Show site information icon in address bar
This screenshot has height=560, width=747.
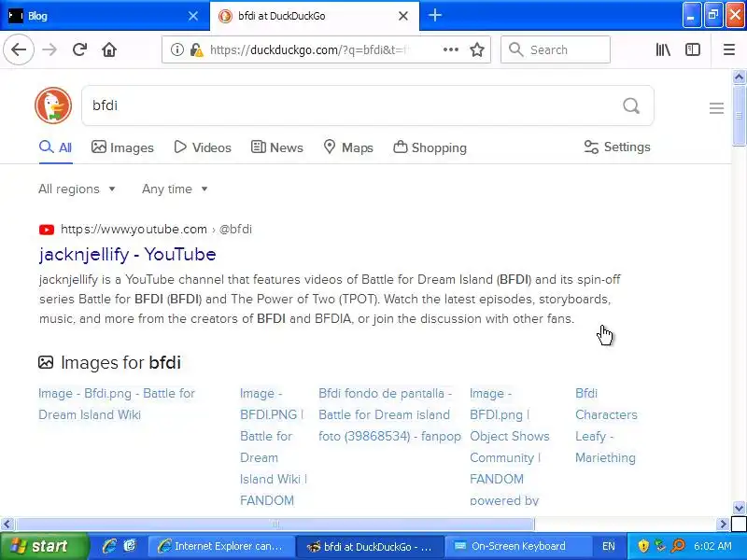[176, 49]
